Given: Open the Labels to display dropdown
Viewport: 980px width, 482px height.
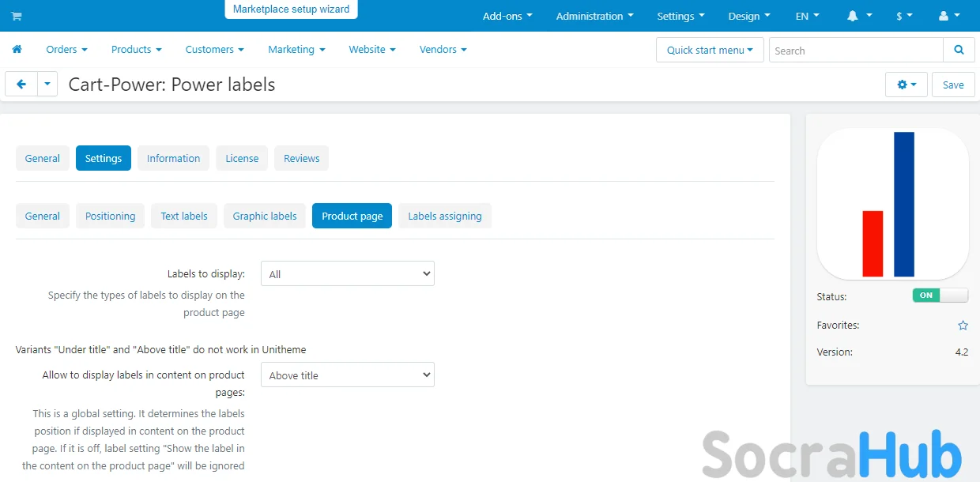Looking at the screenshot, I should pos(347,274).
